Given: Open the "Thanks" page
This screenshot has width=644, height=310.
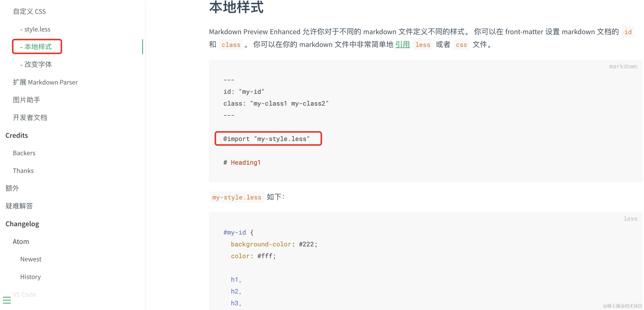Looking at the screenshot, I should [23, 171].
